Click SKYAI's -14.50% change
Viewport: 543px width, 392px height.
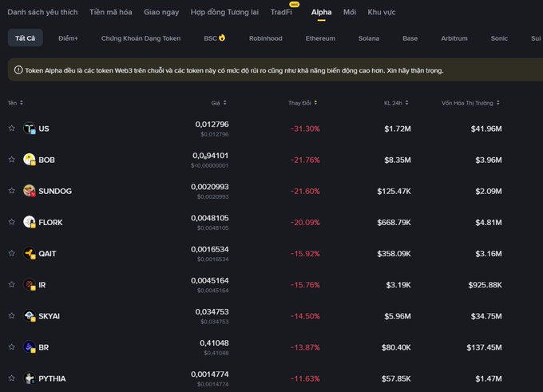pos(305,316)
